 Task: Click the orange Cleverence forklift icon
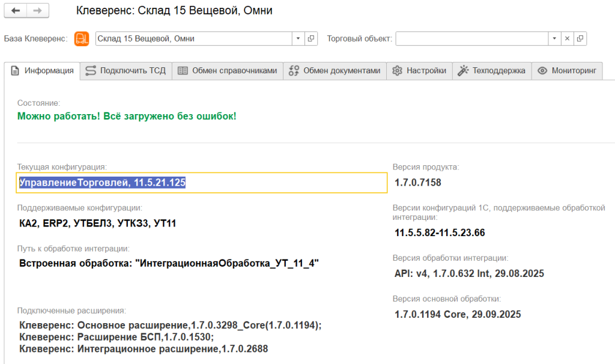pos(81,38)
